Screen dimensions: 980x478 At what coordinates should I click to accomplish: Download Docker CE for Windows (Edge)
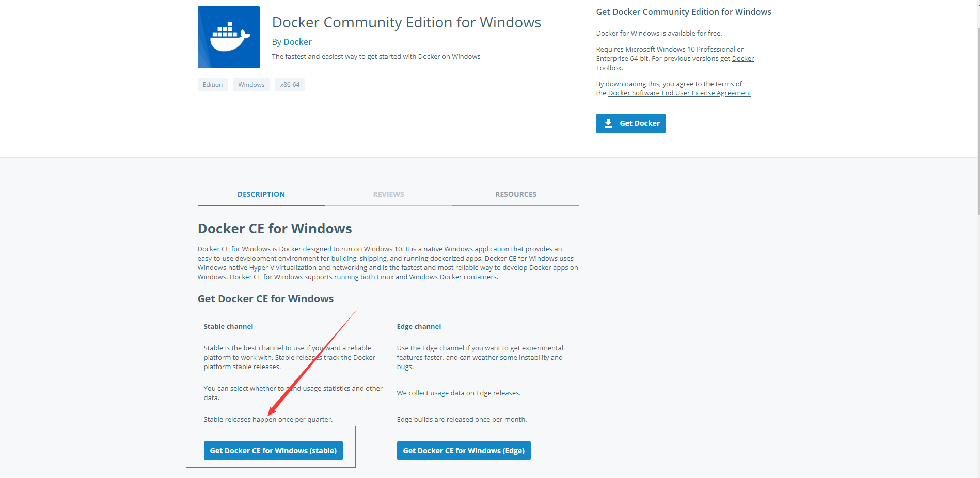(x=464, y=451)
